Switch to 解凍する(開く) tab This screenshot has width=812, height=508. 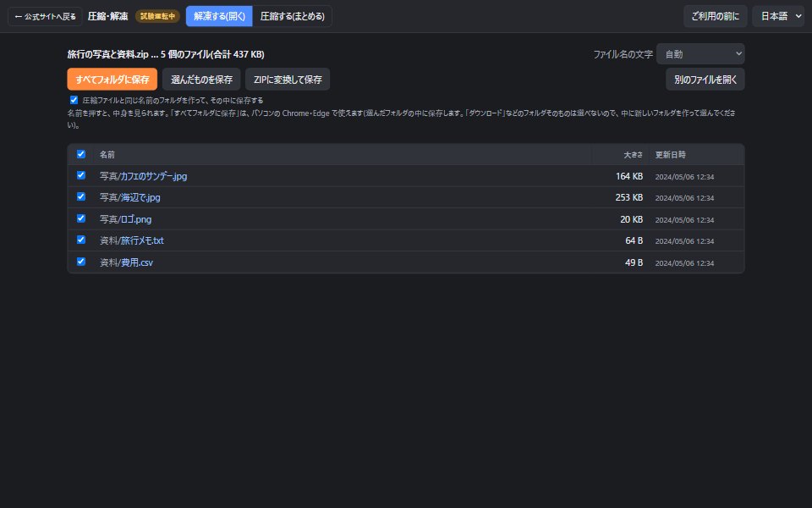(x=219, y=16)
